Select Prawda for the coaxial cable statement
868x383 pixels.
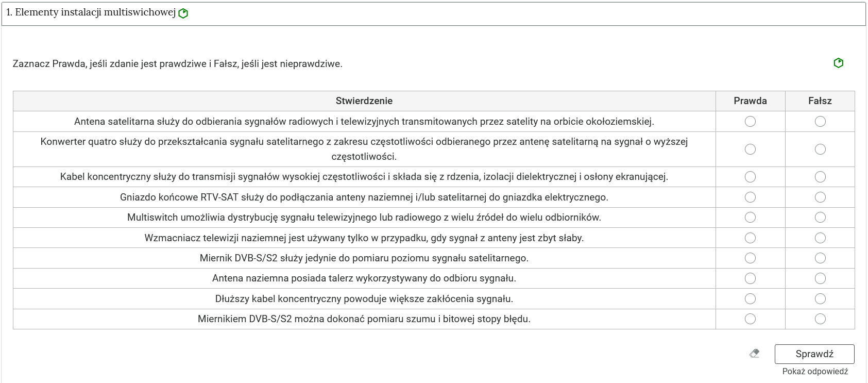(x=751, y=176)
